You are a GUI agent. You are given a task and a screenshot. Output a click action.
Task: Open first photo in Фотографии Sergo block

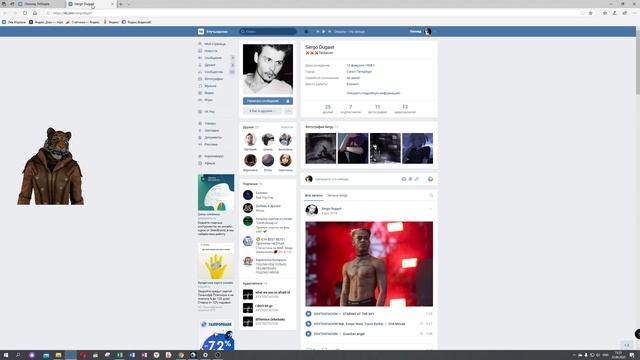321,148
